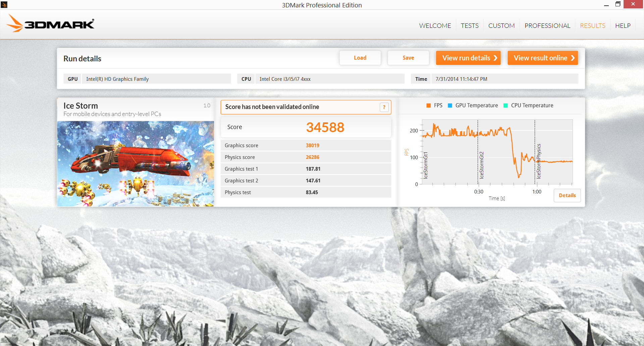
Task: Click the 'Run details' heading
Action: (82, 59)
